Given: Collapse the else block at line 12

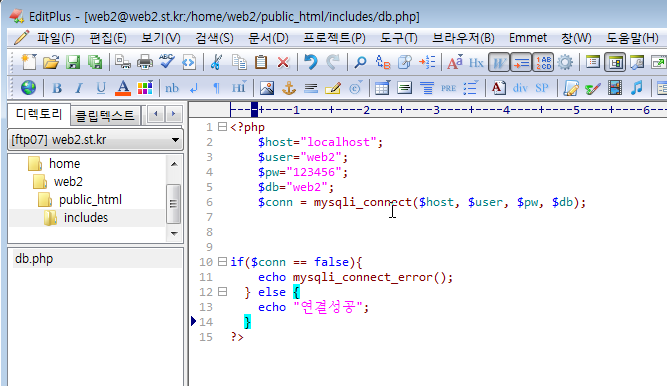Looking at the screenshot, I should click(222, 292).
